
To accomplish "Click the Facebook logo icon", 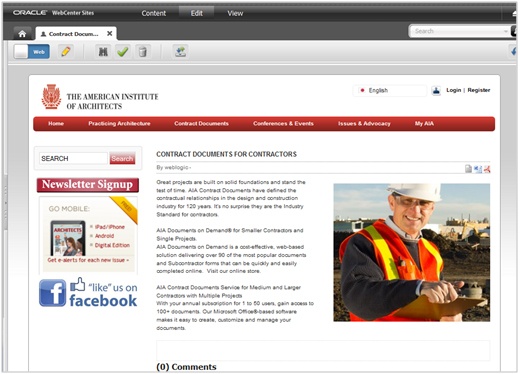I will point(52,293).
